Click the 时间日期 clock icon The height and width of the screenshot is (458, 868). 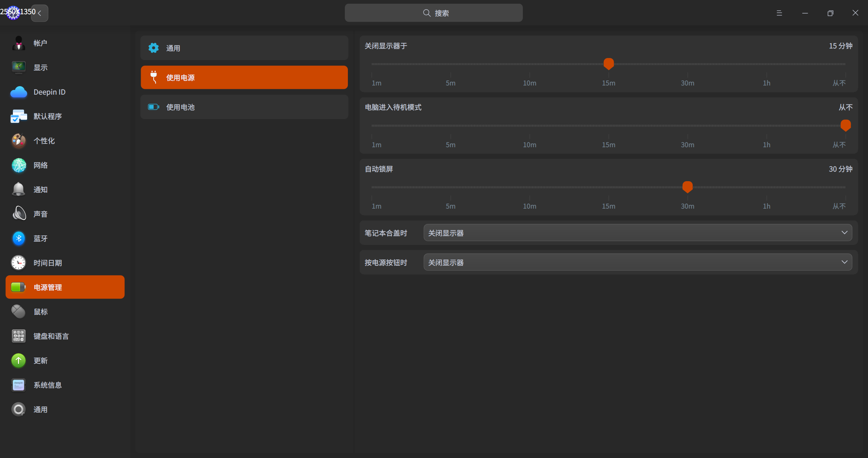(19, 263)
